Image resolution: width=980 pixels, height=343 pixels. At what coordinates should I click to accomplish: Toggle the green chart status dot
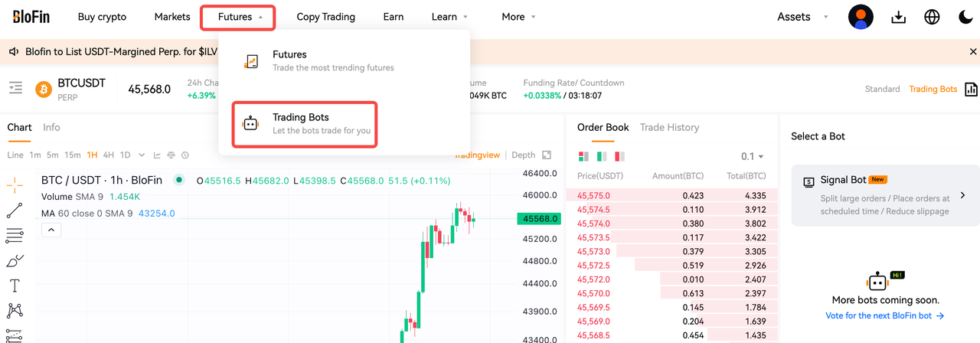179,180
